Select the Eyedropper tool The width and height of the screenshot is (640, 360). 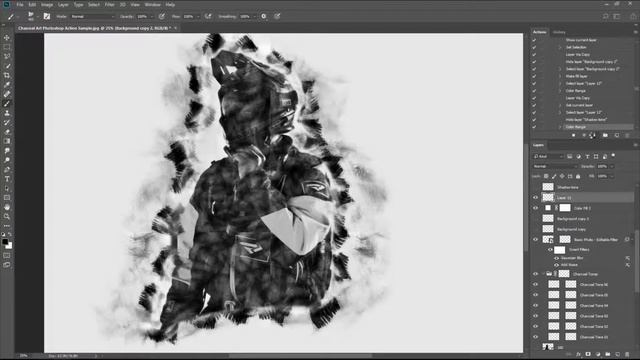click(7, 84)
